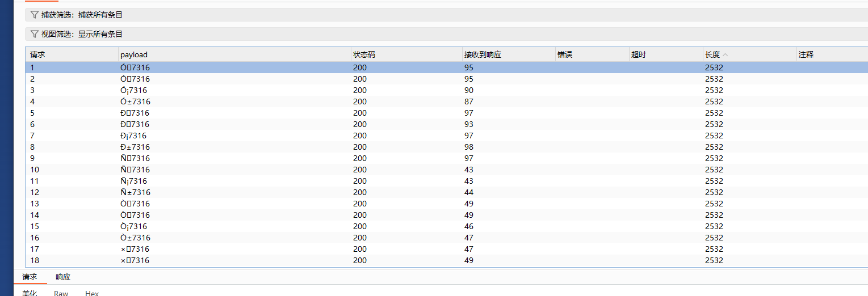Open the Raw view sub-tab

[61, 293]
